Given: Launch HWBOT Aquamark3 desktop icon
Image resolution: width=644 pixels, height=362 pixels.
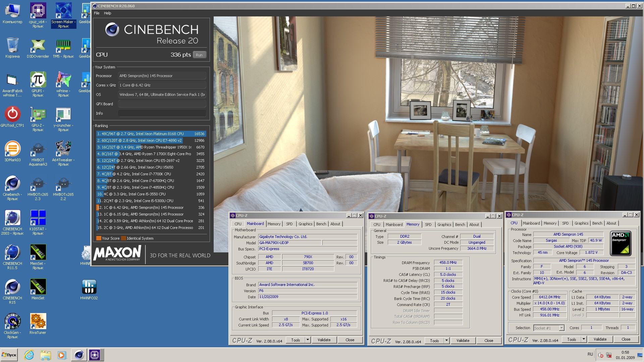Looking at the screenshot, I should pyautogui.click(x=38, y=154).
